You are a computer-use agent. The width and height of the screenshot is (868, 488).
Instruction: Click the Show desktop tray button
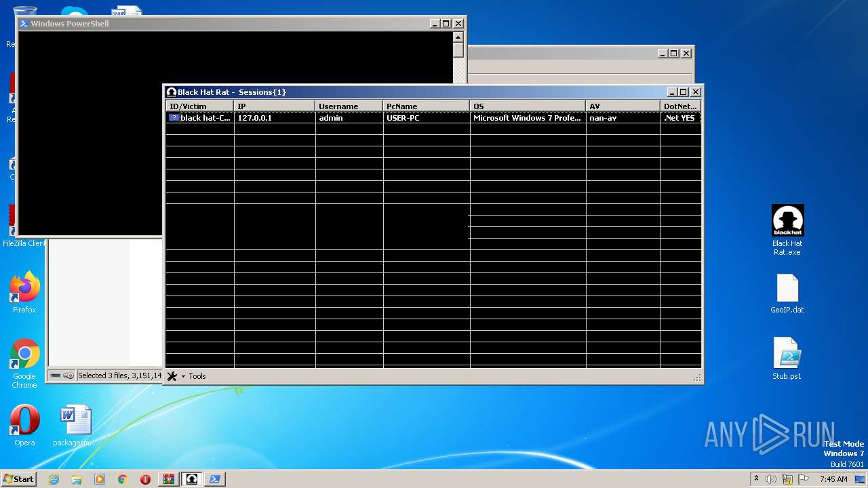(x=860, y=479)
